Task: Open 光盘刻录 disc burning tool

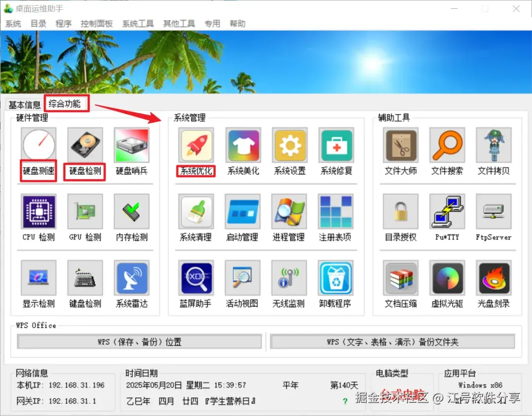Action: point(494,278)
